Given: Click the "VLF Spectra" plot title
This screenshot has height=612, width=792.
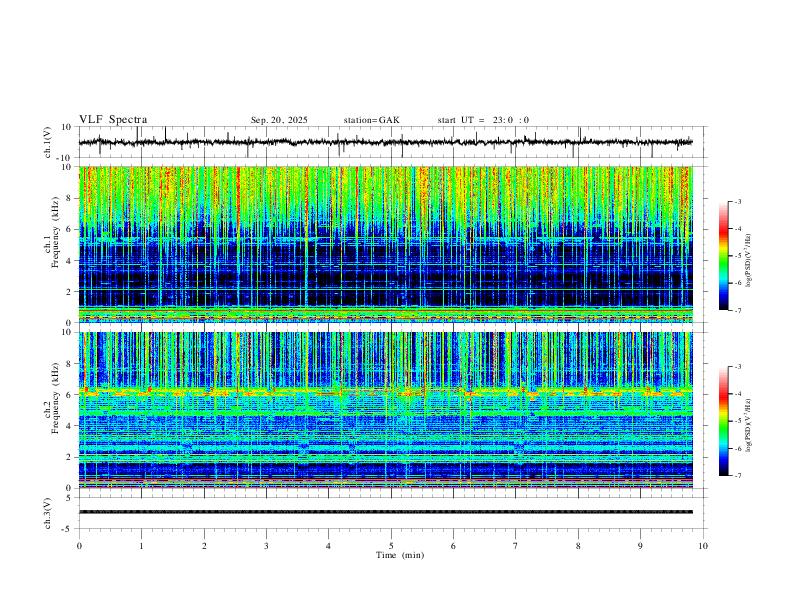Looking at the screenshot, I should coord(113,120).
